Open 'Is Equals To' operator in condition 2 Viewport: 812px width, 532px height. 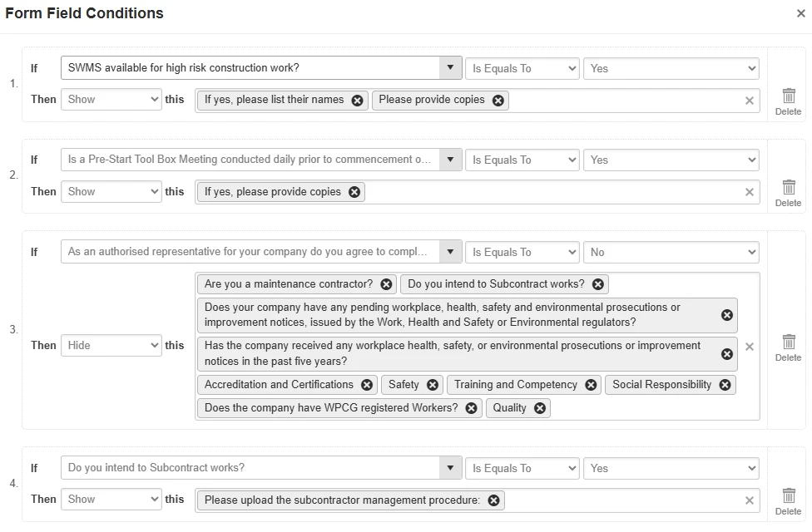tap(522, 160)
